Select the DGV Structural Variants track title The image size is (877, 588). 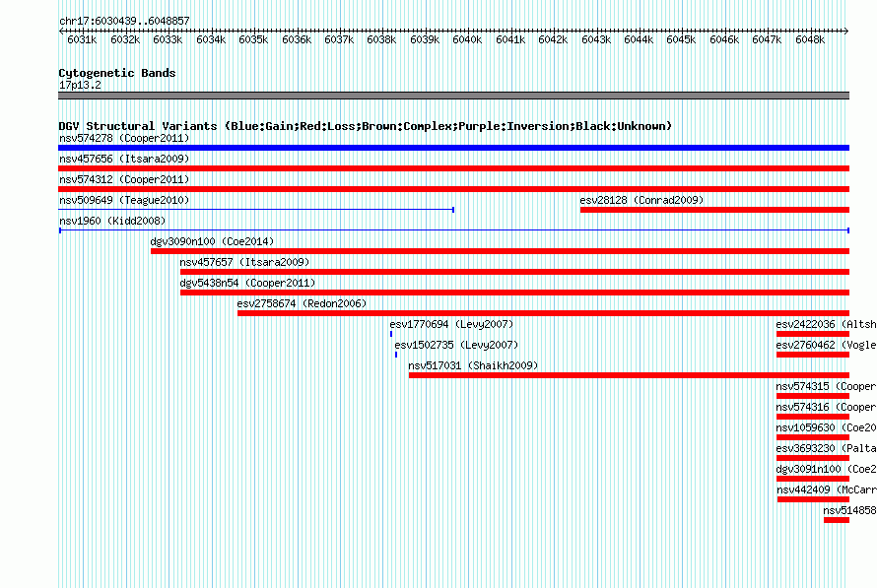365,126
